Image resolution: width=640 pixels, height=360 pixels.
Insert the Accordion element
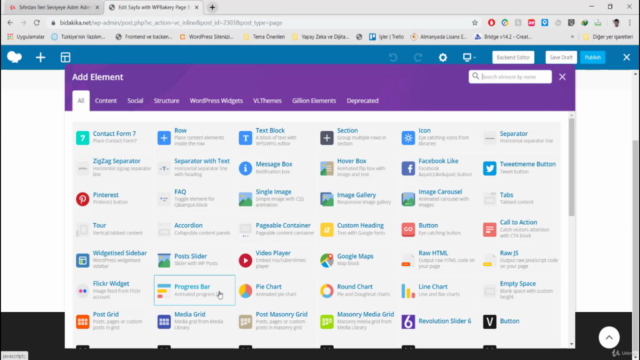(195, 229)
